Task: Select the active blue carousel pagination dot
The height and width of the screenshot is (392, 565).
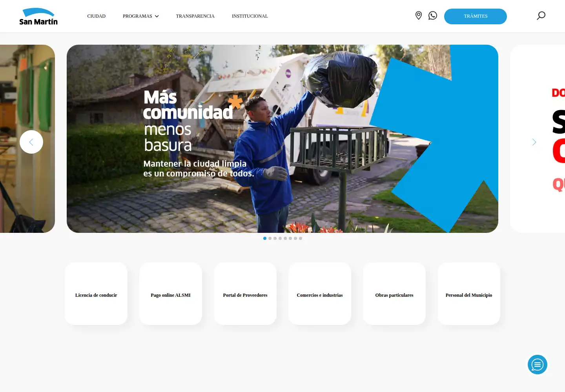Action: click(x=265, y=238)
